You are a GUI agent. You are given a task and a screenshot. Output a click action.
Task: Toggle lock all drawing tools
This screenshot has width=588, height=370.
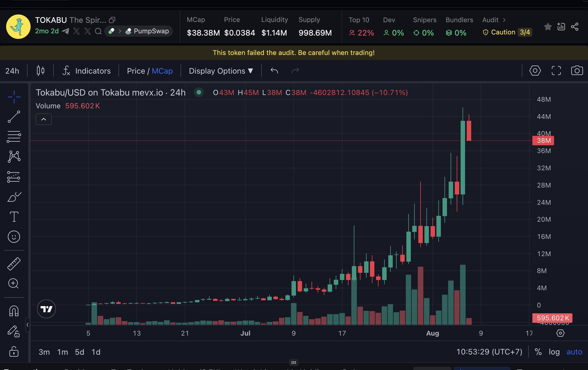(x=14, y=351)
